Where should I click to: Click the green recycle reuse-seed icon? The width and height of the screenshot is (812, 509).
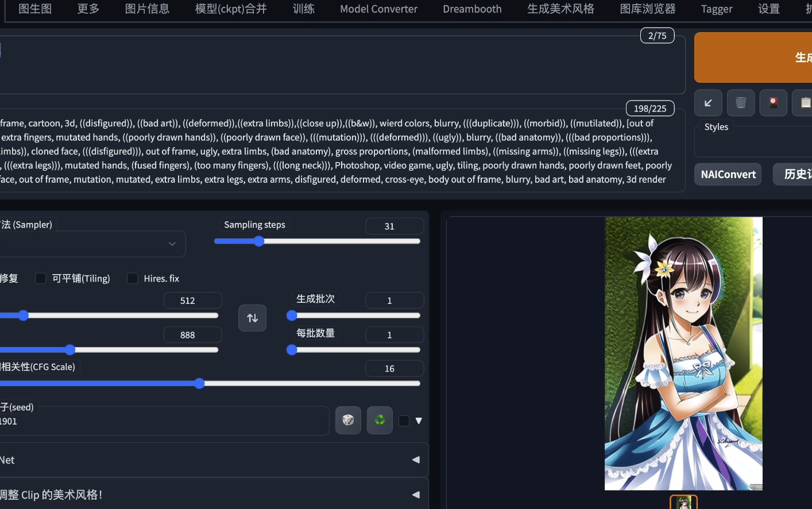click(380, 420)
